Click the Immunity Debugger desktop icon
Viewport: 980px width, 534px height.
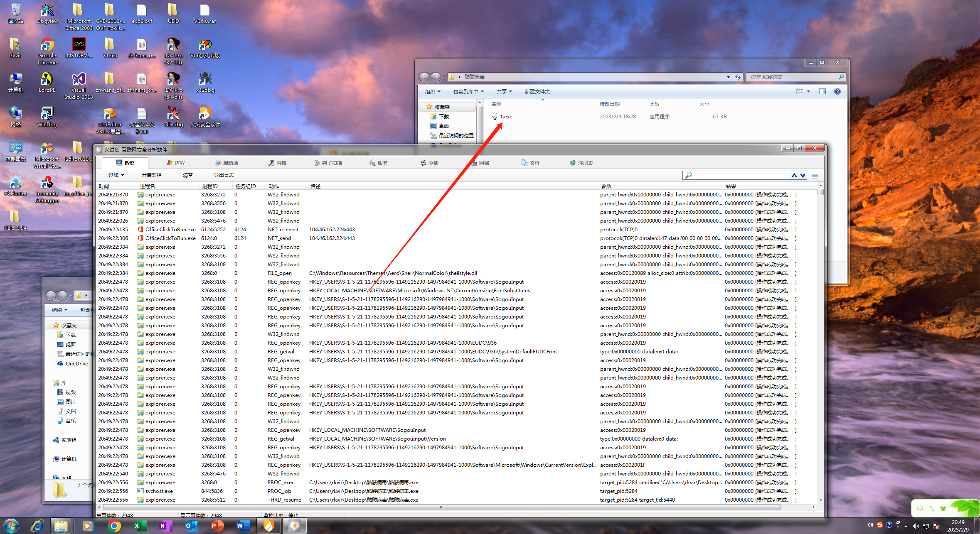coord(47,189)
